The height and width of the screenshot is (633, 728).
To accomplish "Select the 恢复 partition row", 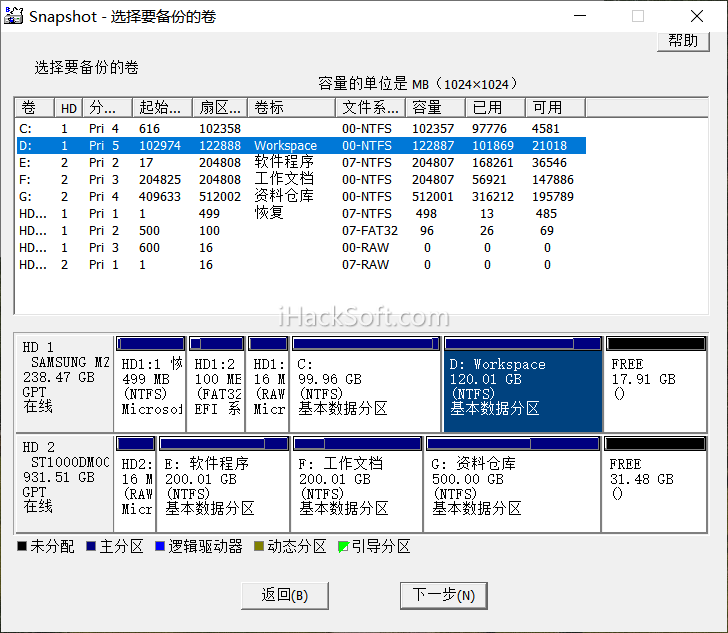I will coord(301,214).
